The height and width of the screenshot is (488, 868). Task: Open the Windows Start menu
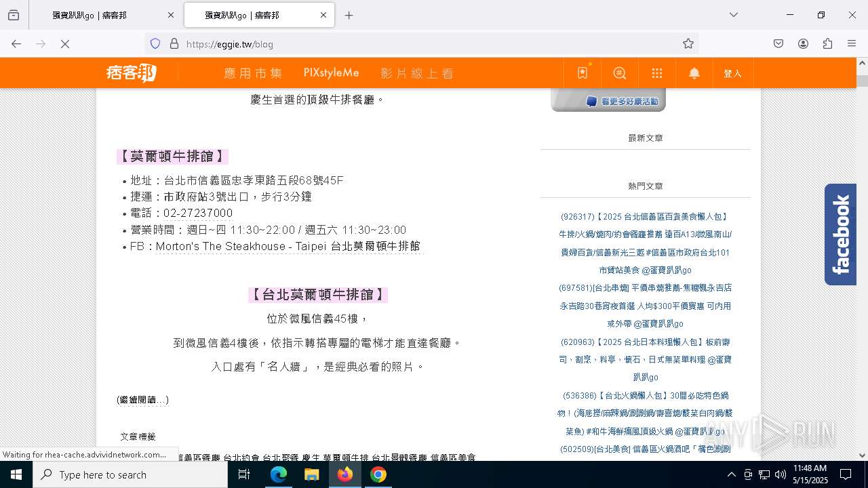[16, 474]
